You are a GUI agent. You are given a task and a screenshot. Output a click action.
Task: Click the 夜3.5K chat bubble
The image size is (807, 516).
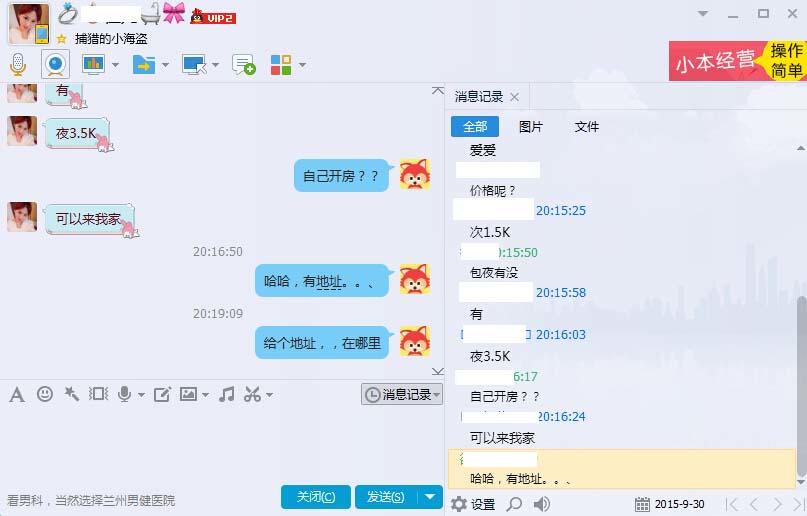click(77, 134)
